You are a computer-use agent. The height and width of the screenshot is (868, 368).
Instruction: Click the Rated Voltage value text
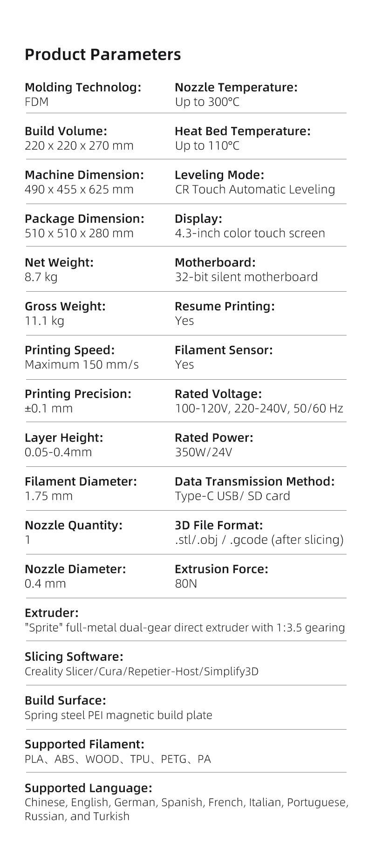[259, 408]
